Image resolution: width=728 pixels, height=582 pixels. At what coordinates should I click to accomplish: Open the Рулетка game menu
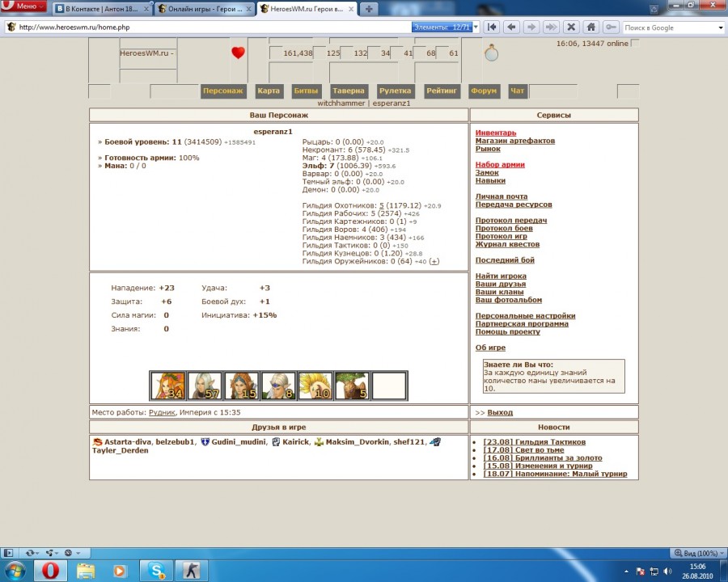pyautogui.click(x=395, y=91)
